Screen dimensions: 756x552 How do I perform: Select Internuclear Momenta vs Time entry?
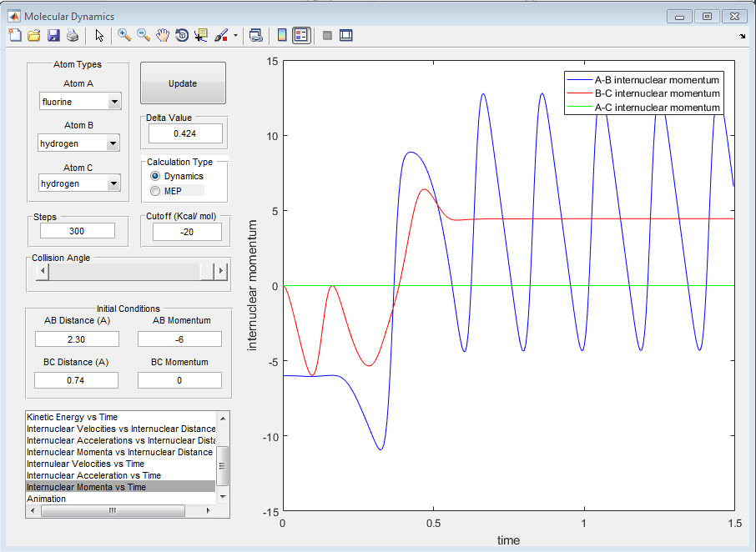pos(120,487)
